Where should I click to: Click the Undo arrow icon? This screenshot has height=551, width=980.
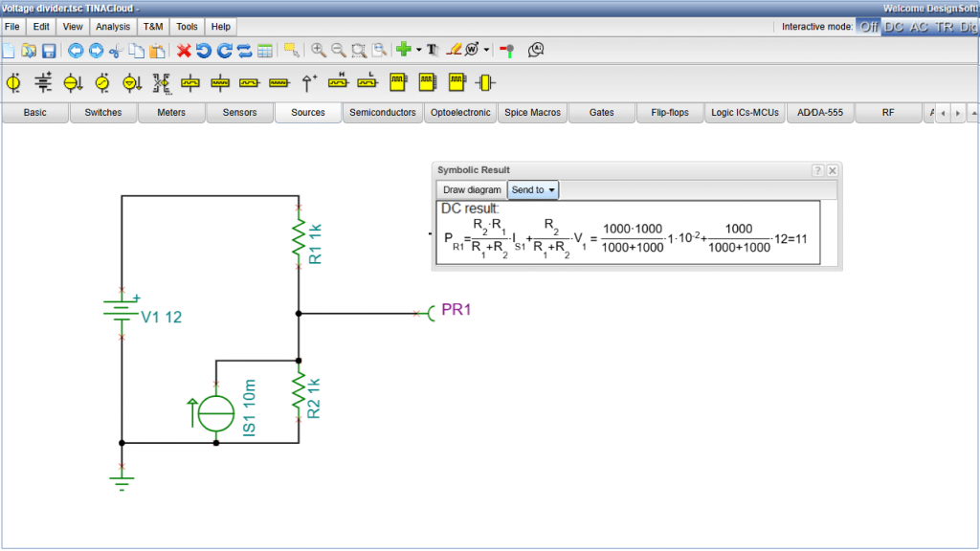[x=204, y=51]
